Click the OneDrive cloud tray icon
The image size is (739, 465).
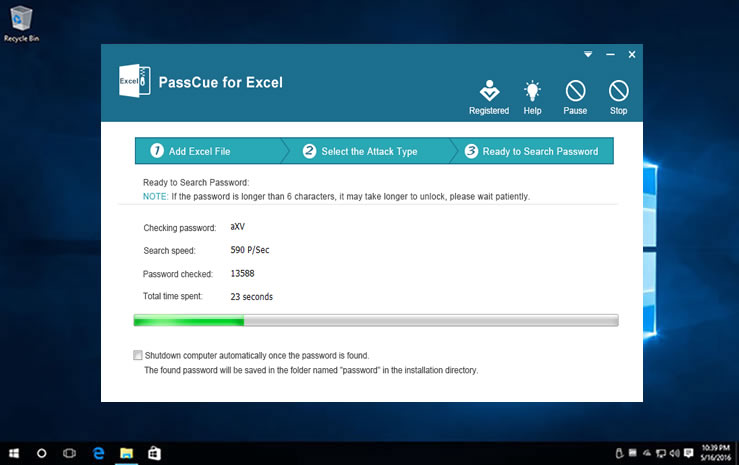[647, 453]
